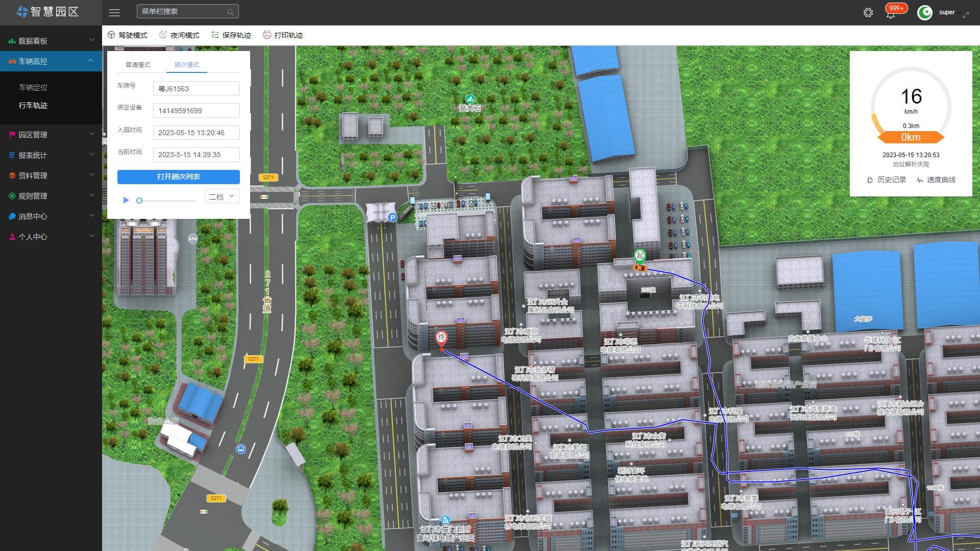Click the fullscreen expand arrows icon
This screenshot has height=551, width=980.
[966, 15]
